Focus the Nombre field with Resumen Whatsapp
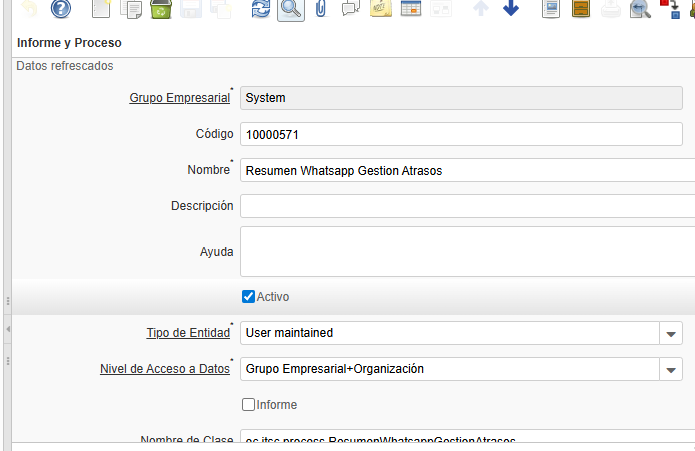This screenshot has height=451, width=695. pos(466,171)
